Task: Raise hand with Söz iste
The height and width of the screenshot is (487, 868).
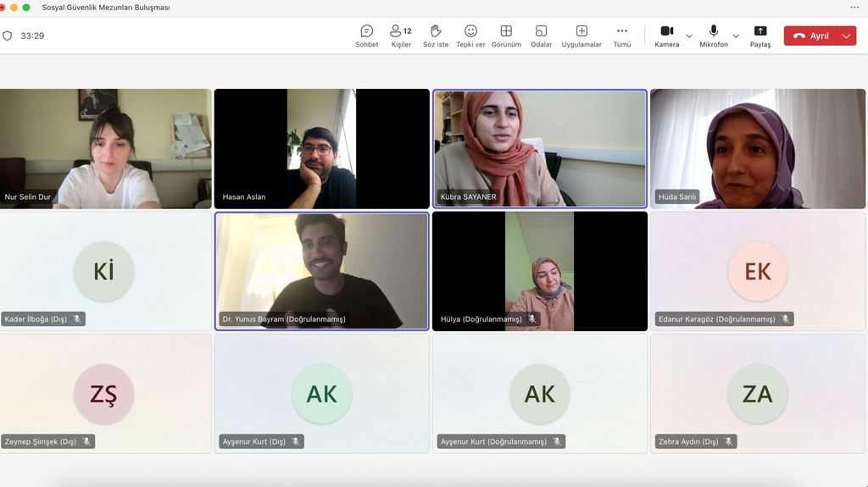Action: pyautogui.click(x=436, y=36)
